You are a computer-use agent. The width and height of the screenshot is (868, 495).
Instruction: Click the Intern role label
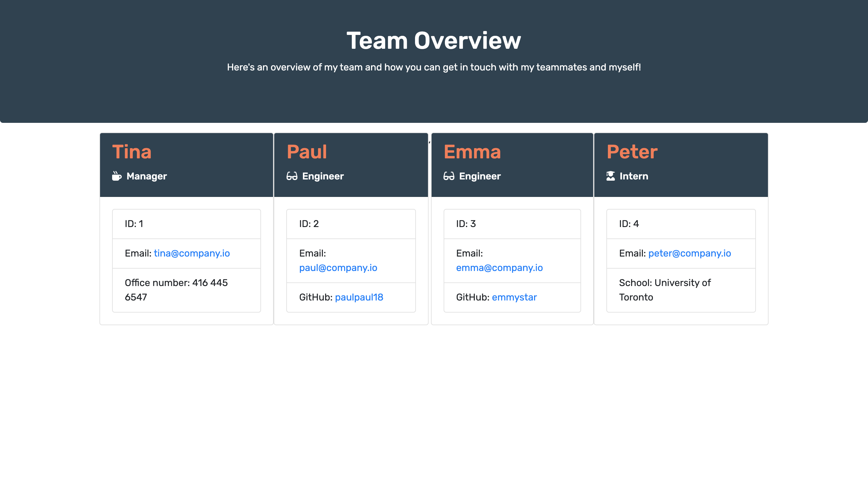[634, 176]
